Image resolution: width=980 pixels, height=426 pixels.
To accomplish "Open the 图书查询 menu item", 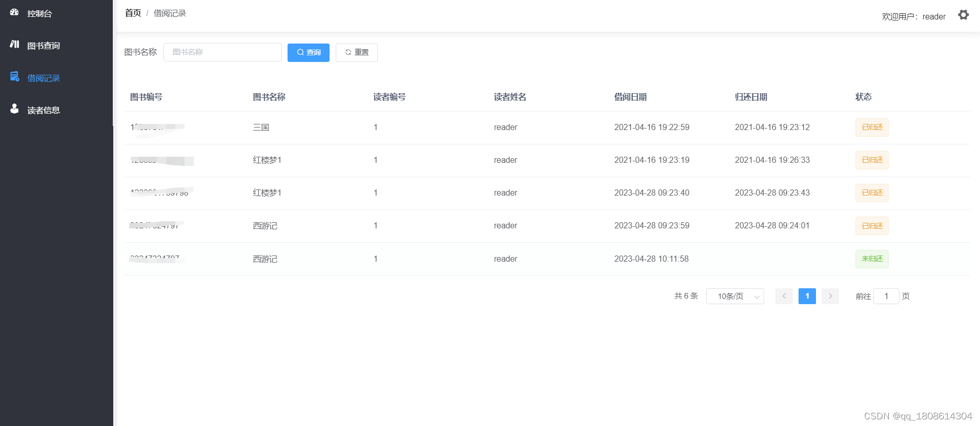I will point(44,46).
